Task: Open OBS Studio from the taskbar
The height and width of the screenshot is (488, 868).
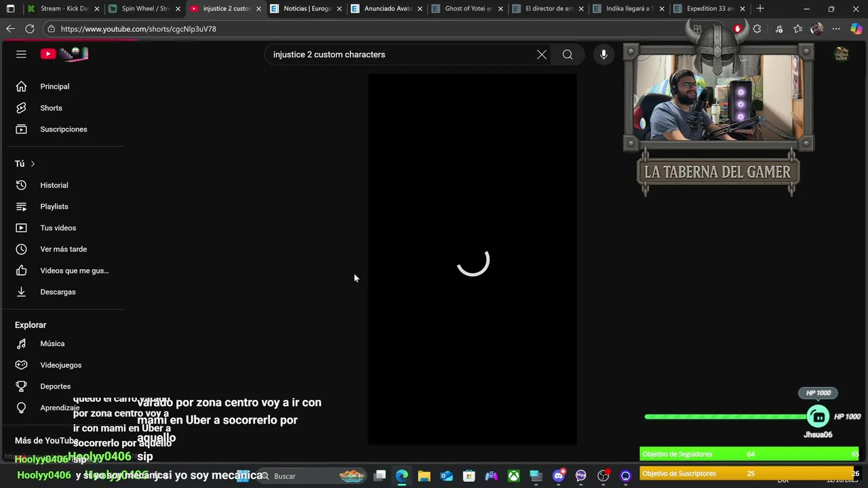Action: [x=604, y=476]
